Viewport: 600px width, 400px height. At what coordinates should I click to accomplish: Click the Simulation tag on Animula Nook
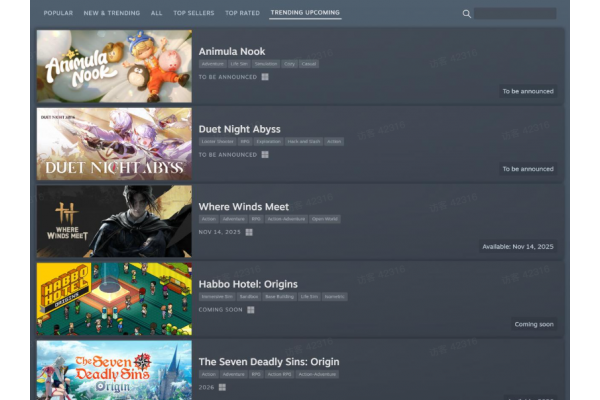point(266,64)
